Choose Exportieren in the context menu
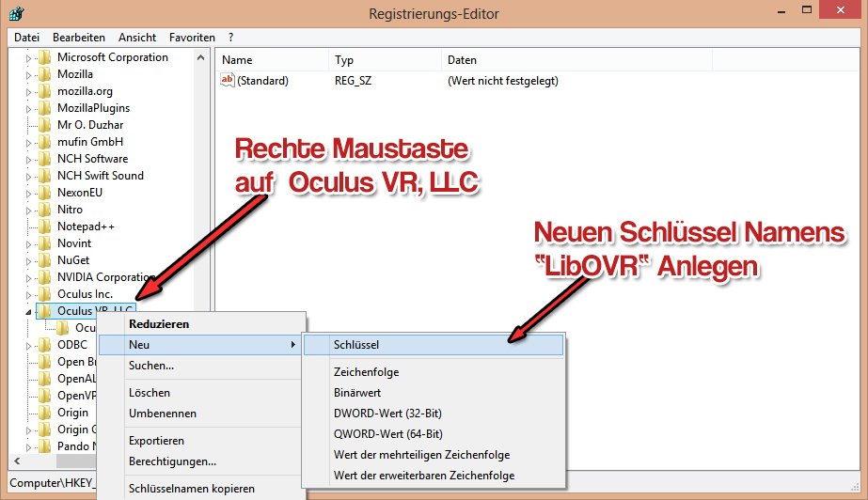868x500 pixels. [x=200, y=441]
